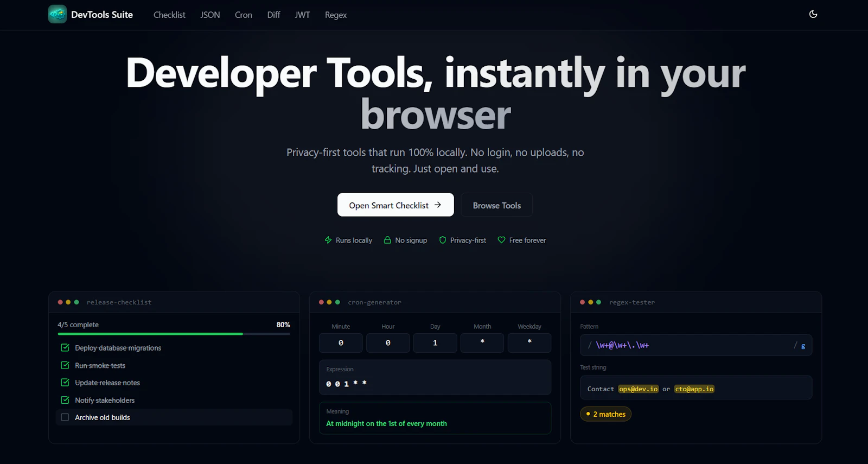Click the Privacy-first label
The width and height of the screenshot is (868, 464).
coord(468,240)
